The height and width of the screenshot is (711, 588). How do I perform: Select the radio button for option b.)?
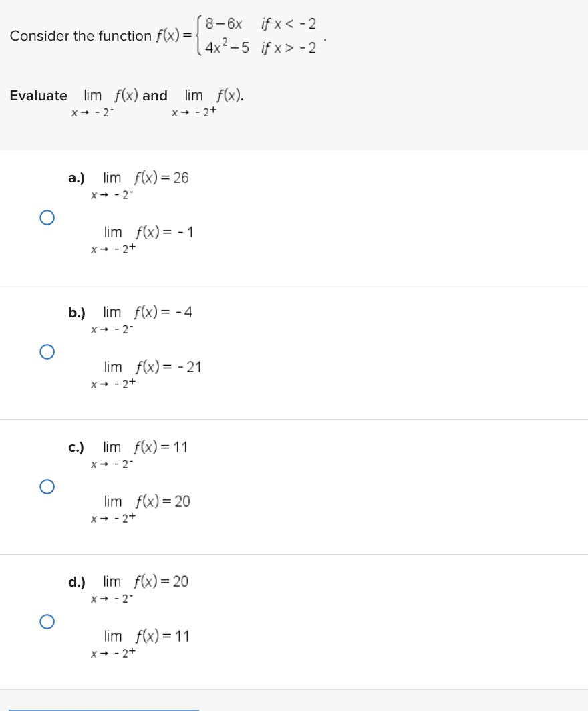point(46,352)
